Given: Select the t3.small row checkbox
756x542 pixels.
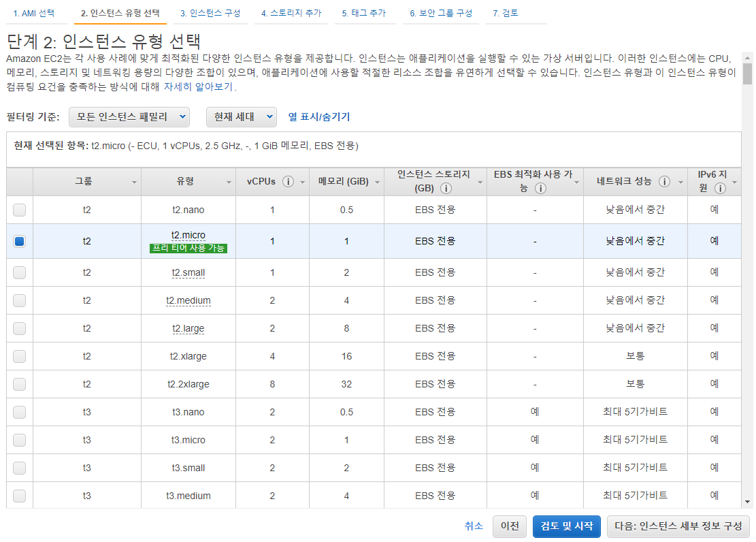Looking at the screenshot, I should 19,468.
